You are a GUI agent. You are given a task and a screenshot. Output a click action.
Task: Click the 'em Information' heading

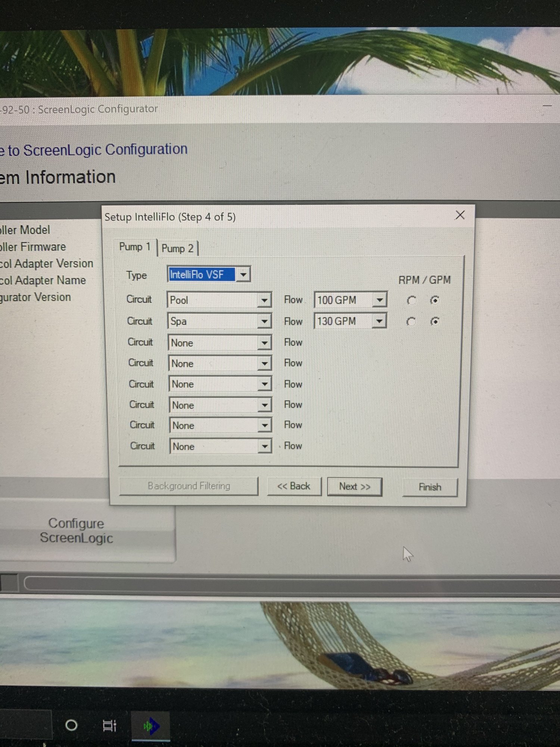58,177
